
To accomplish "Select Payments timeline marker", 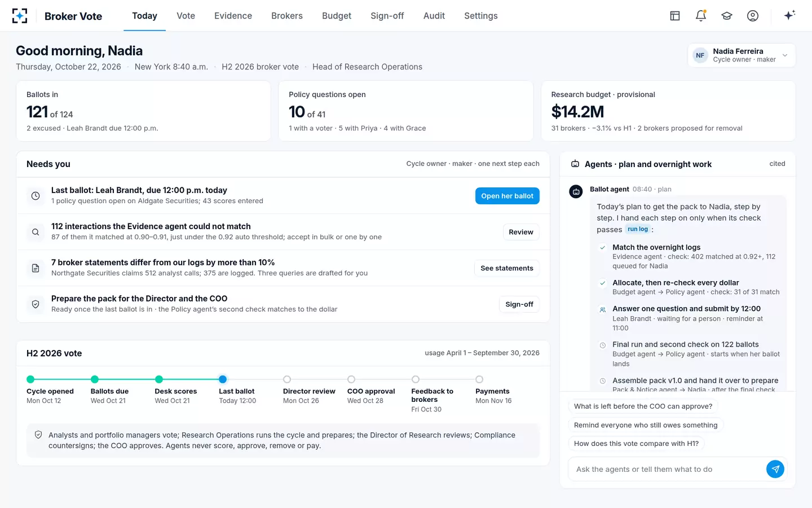I will (479, 379).
